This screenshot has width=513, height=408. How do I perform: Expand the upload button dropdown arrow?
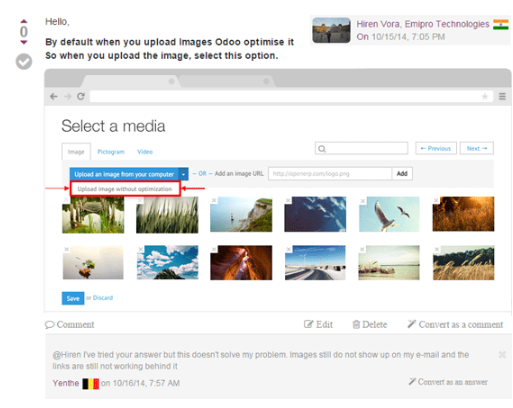[x=183, y=174]
